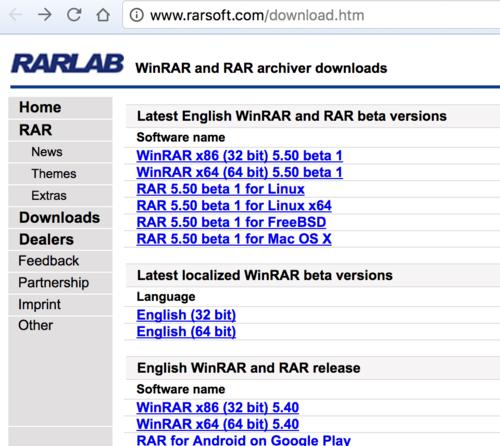Download WinRAR x64 (64 bit) 5.40 release

click(218, 424)
